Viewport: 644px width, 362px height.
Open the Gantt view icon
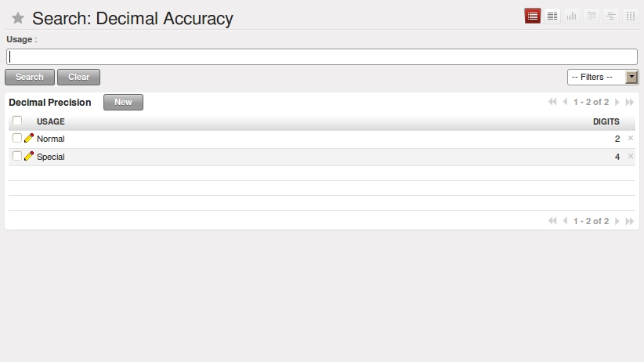(611, 16)
